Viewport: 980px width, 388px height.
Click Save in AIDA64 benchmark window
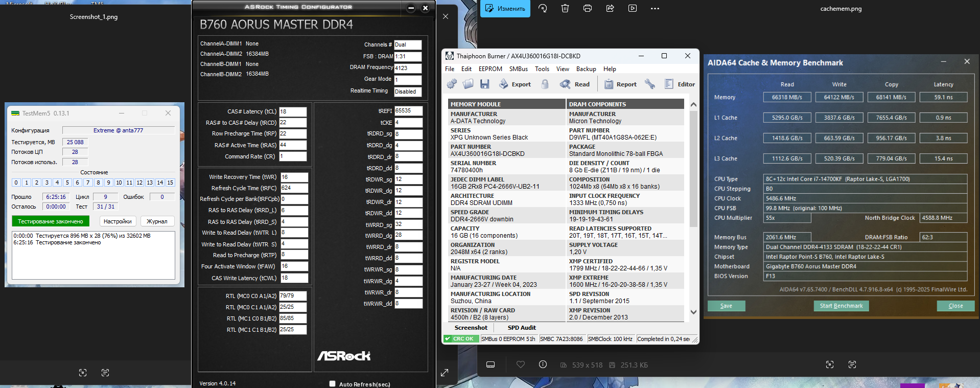point(726,306)
